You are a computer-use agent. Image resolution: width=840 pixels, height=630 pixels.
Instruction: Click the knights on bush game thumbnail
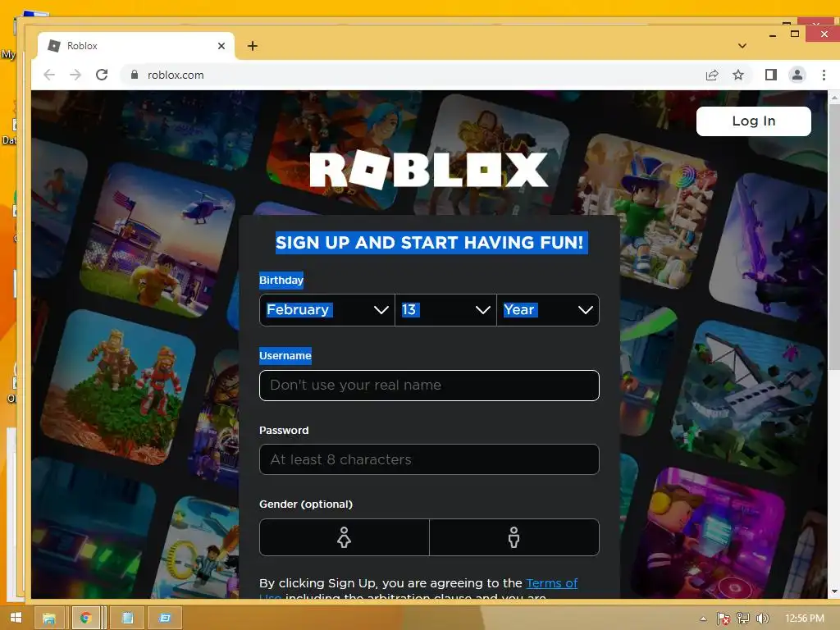(x=119, y=387)
